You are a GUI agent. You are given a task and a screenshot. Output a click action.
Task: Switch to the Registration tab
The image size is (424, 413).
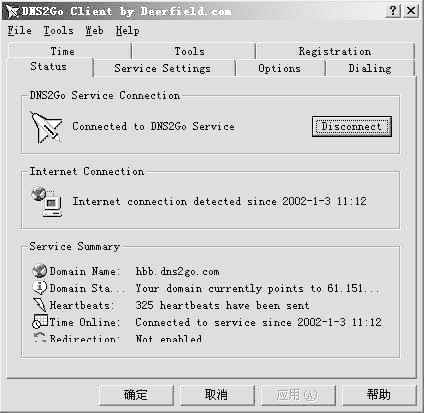click(x=335, y=51)
